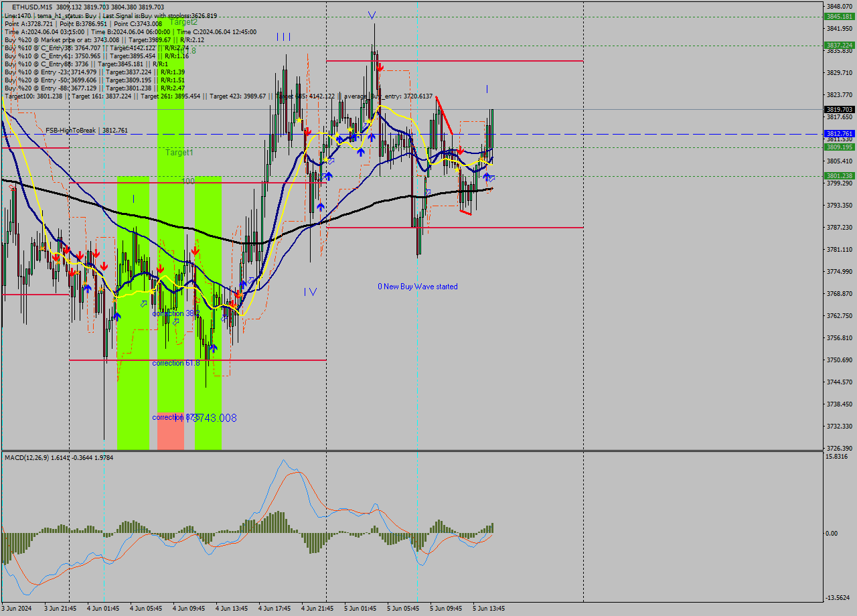Click the '100' fibonacci level label
857x616 pixels.
(x=189, y=181)
